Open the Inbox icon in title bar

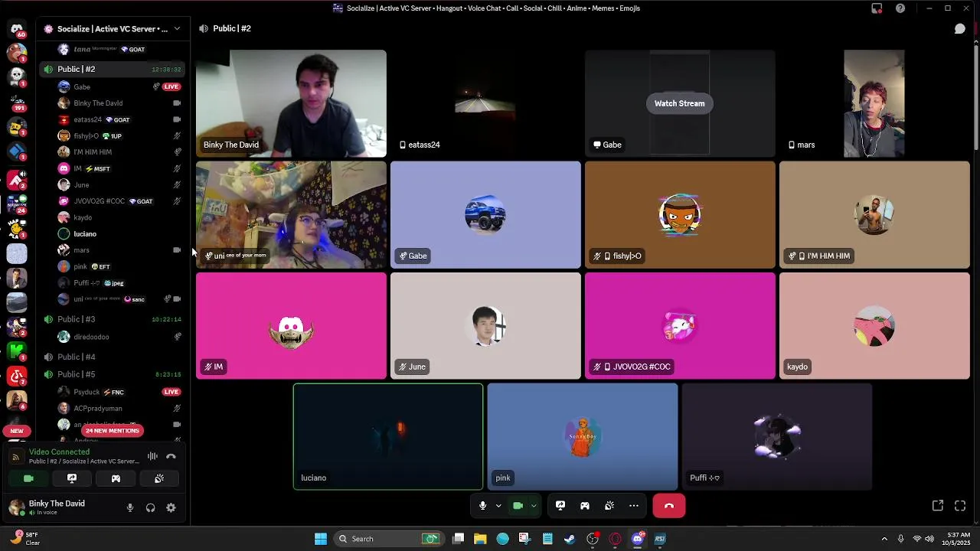(877, 8)
